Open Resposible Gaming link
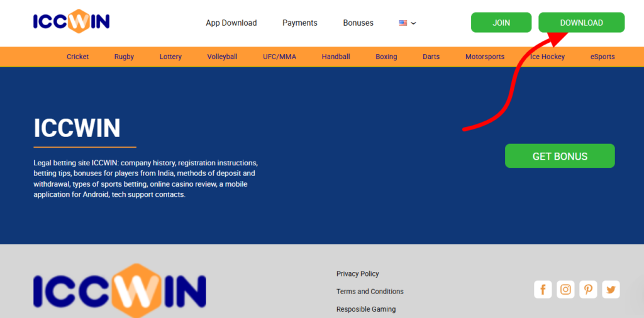The height and width of the screenshot is (318, 644). click(366, 309)
